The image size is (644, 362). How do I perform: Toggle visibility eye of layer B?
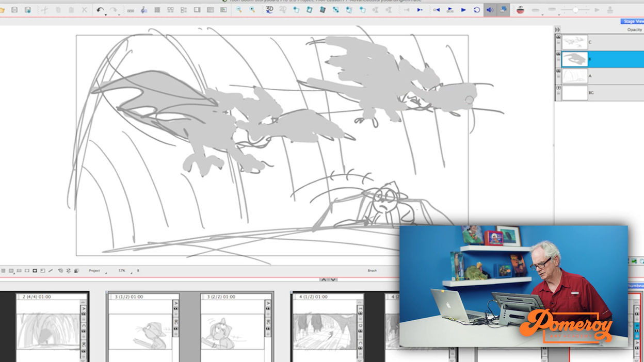click(x=558, y=54)
